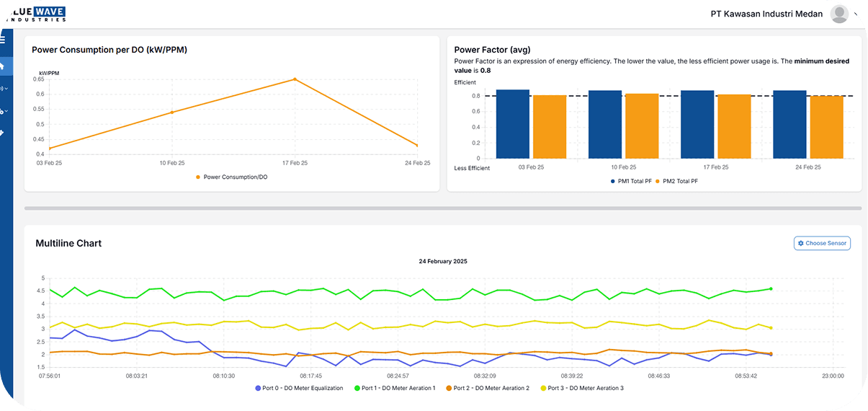Click the 17 Feb 25 peak data point
This screenshot has height=411, width=868.
pos(295,79)
